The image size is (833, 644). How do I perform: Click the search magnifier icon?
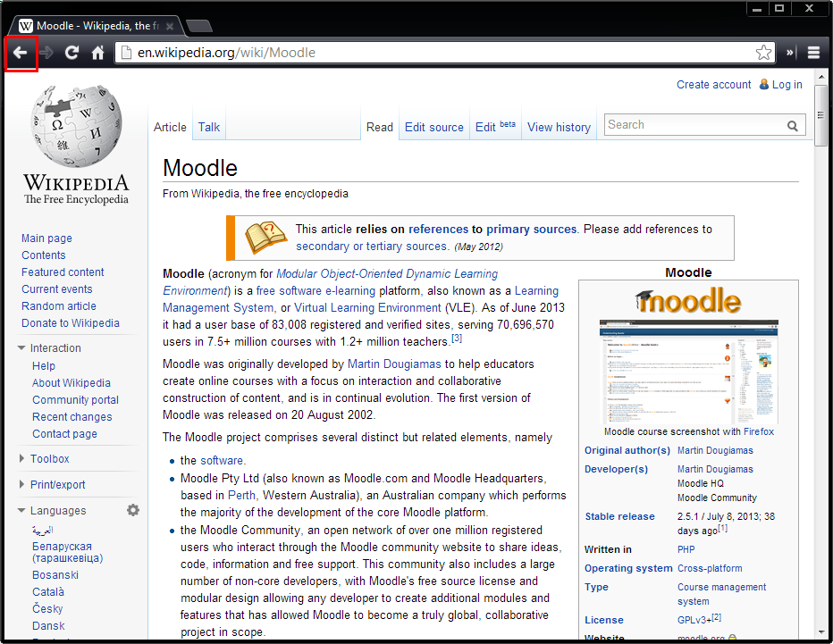point(792,126)
